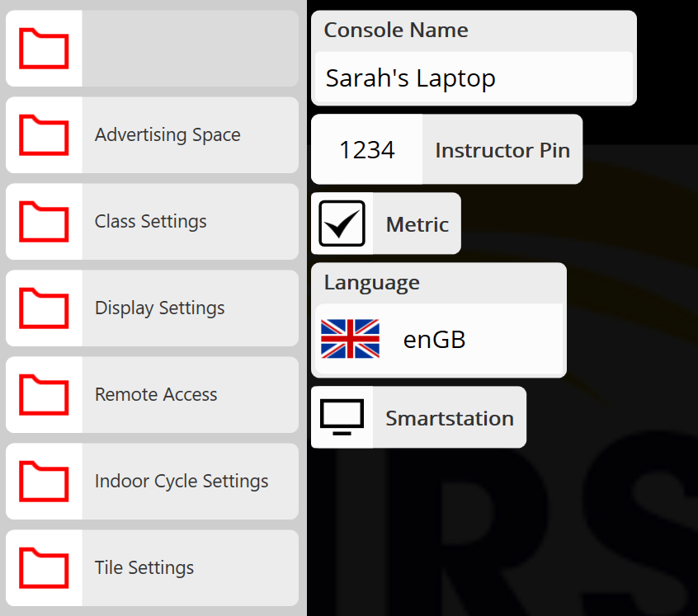Click the British flag language icon
This screenshot has width=698, height=616.
pos(350,339)
